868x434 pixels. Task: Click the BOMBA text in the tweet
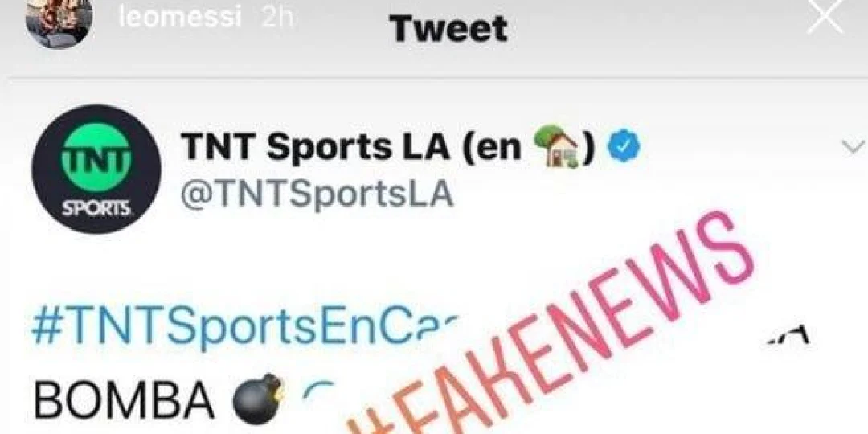point(125,400)
